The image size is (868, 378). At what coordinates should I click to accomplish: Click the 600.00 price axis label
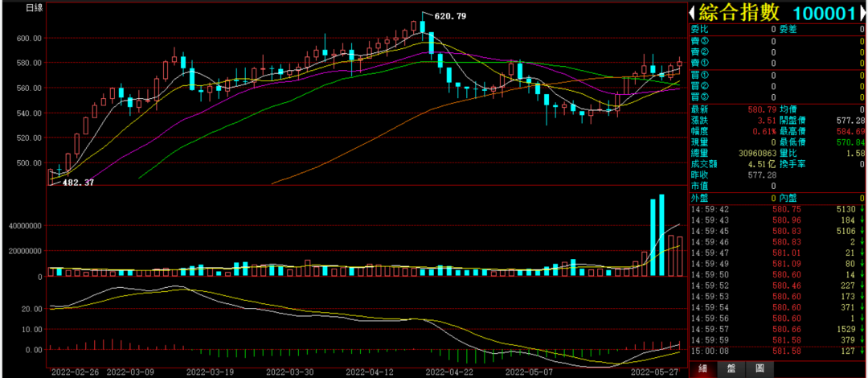point(30,39)
